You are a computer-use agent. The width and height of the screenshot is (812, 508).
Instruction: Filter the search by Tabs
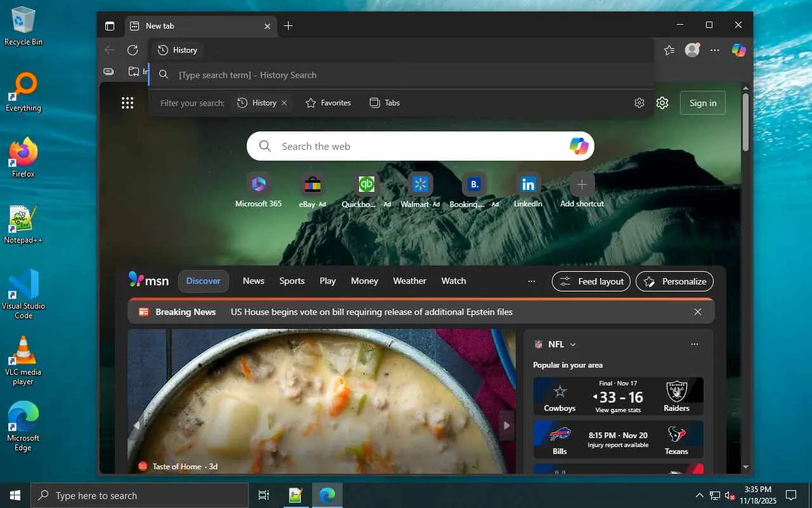point(384,103)
